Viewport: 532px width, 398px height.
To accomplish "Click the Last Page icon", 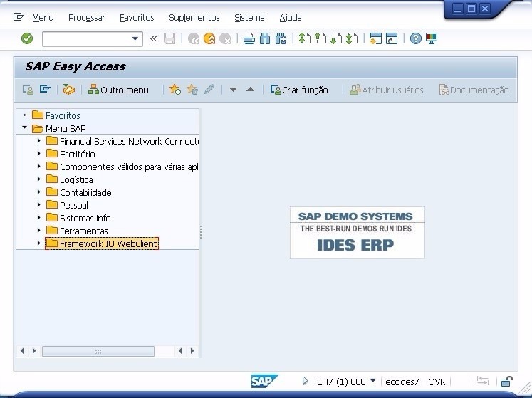I will pos(352,38).
